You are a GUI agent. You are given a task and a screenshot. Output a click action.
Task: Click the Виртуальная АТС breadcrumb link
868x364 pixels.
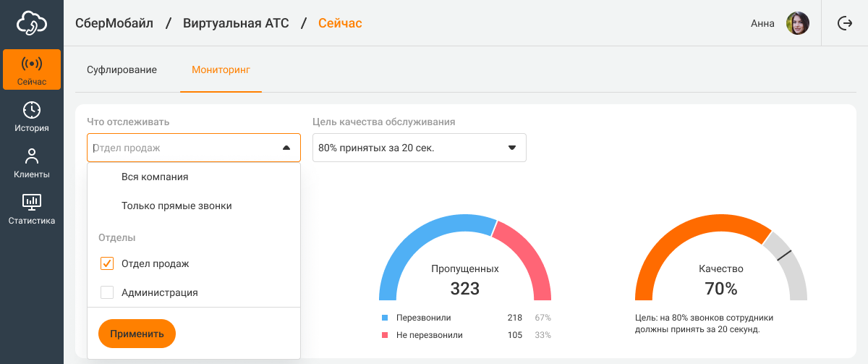click(x=236, y=23)
